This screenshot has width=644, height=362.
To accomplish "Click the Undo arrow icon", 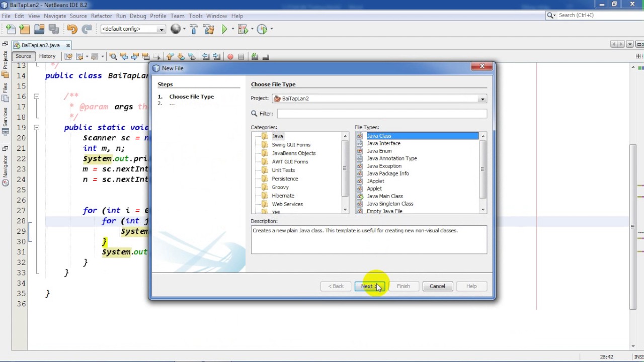I will 72,29.
